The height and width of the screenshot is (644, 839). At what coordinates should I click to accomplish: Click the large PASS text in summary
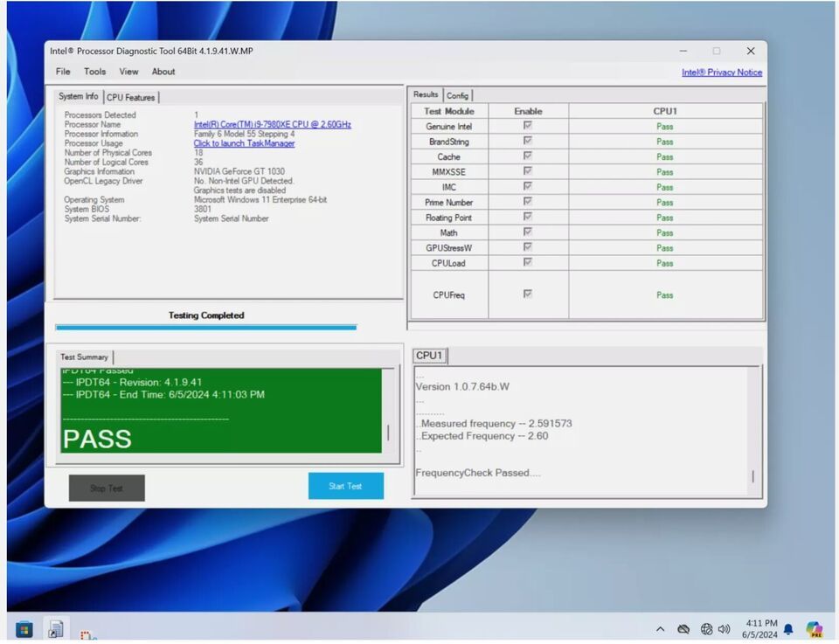point(97,440)
